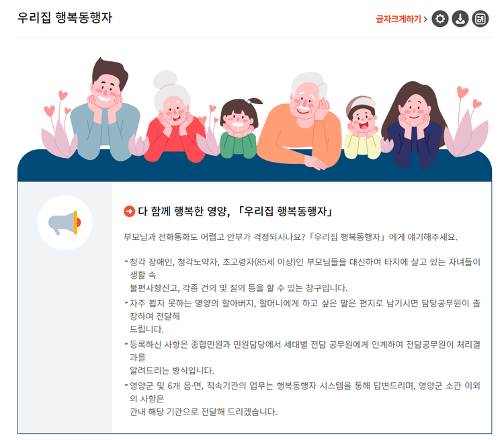Click the girl in green sweater illustration
Screen dimensions: 504x440
point(239,128)
